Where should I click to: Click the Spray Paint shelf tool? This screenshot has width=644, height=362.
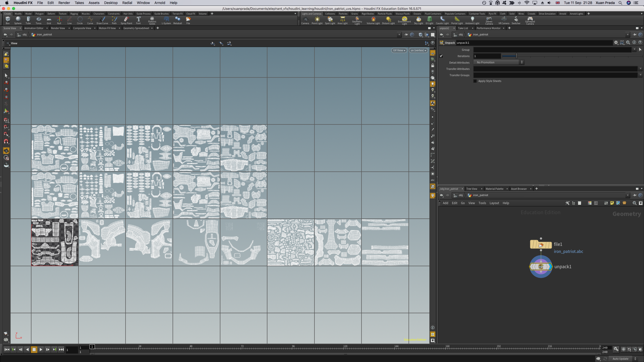tap(126, 20)
